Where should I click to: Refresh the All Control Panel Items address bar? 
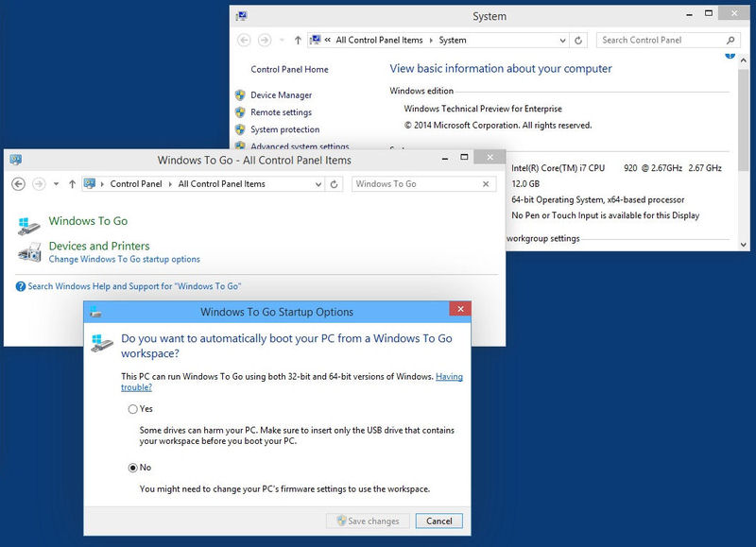click(334, 184)
